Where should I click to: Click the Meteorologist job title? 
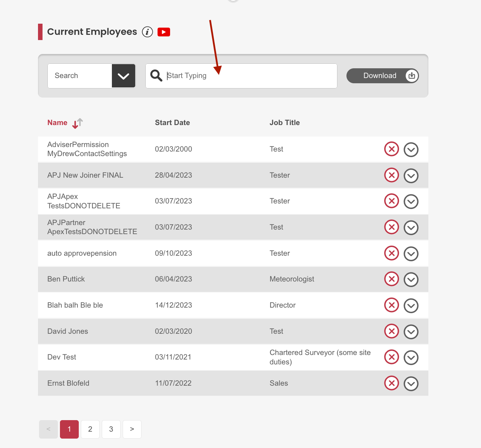click(292, 279)
